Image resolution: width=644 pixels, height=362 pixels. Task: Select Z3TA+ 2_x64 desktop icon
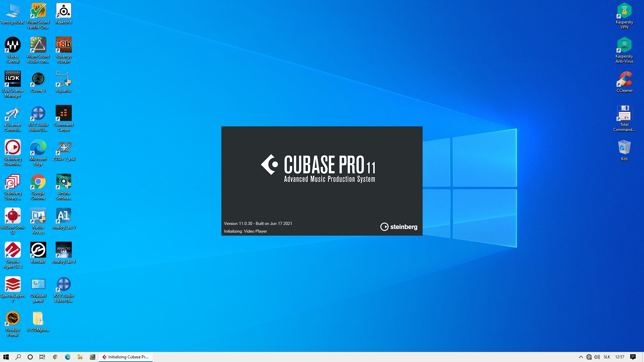[x=64, y=150]
